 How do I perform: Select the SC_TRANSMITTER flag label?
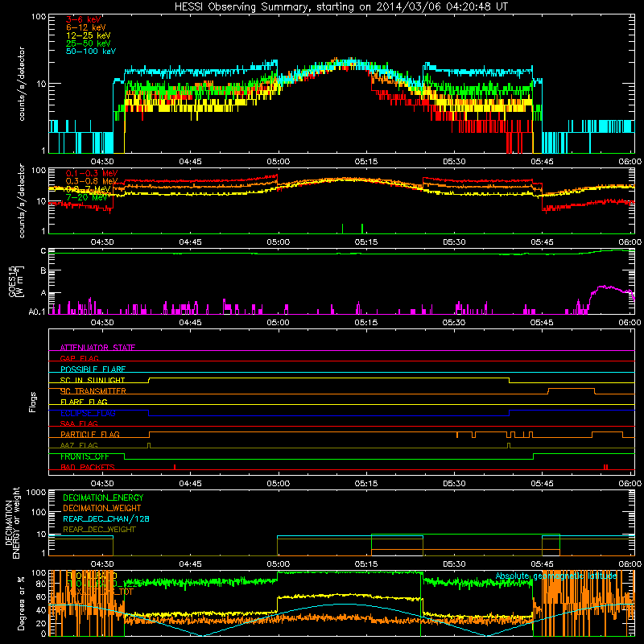[93, 391]
